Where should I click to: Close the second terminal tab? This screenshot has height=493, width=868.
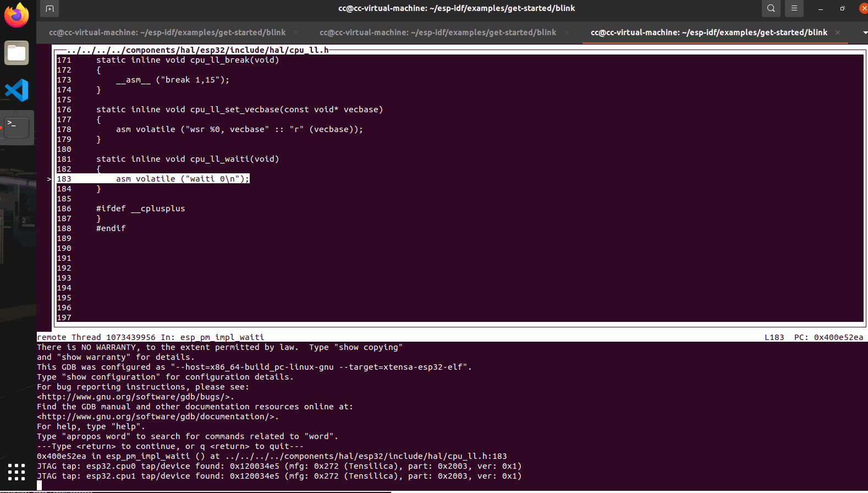tap(567, 32)
